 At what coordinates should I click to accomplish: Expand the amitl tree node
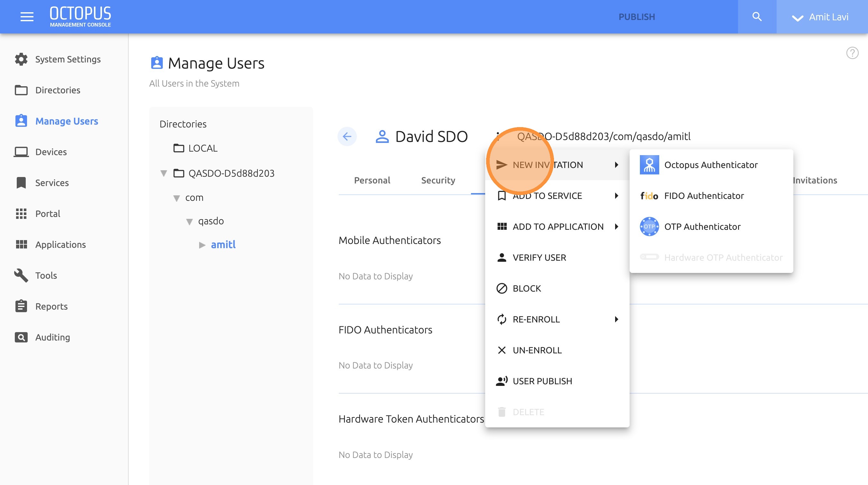202,245
